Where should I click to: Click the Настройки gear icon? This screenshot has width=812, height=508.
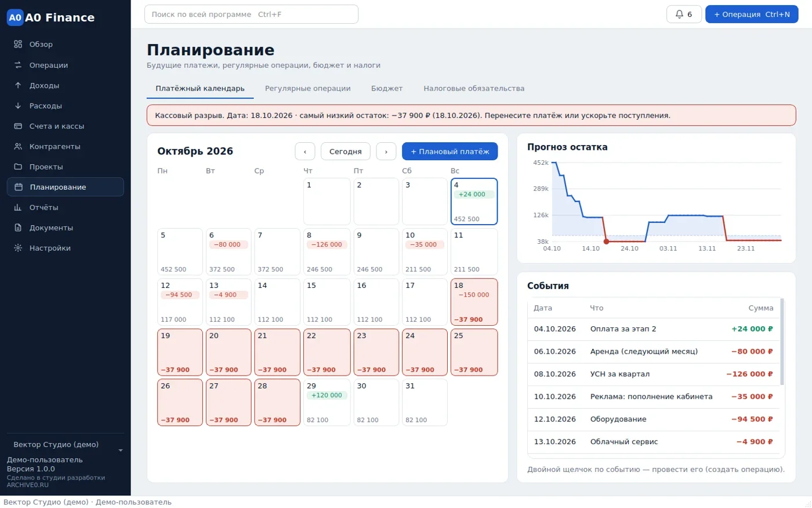tap(18, 248)
